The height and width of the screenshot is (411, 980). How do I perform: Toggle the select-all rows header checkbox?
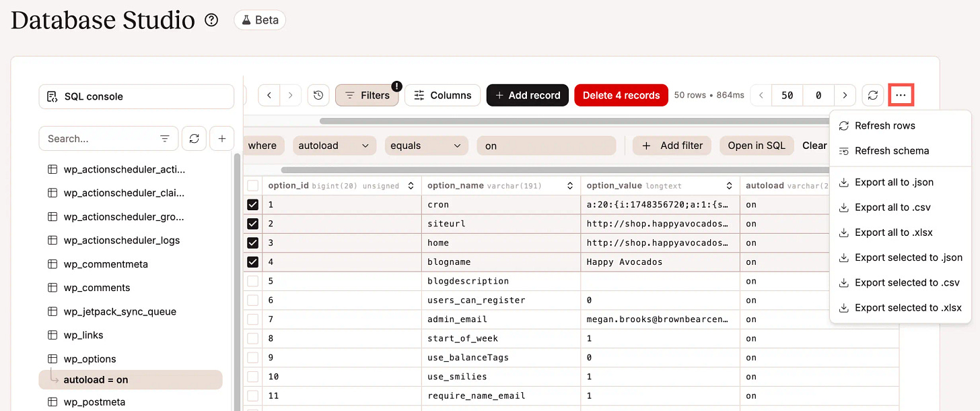[x=252, y=185]
